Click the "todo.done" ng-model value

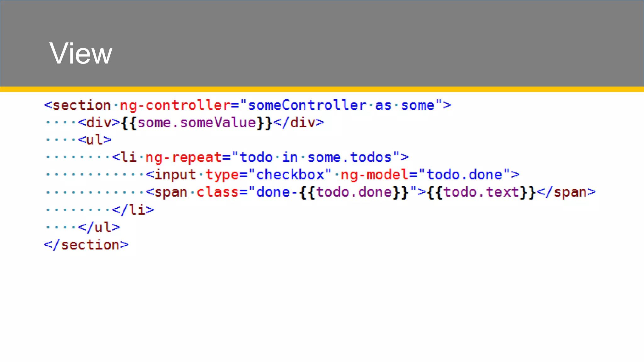[464, 175]
